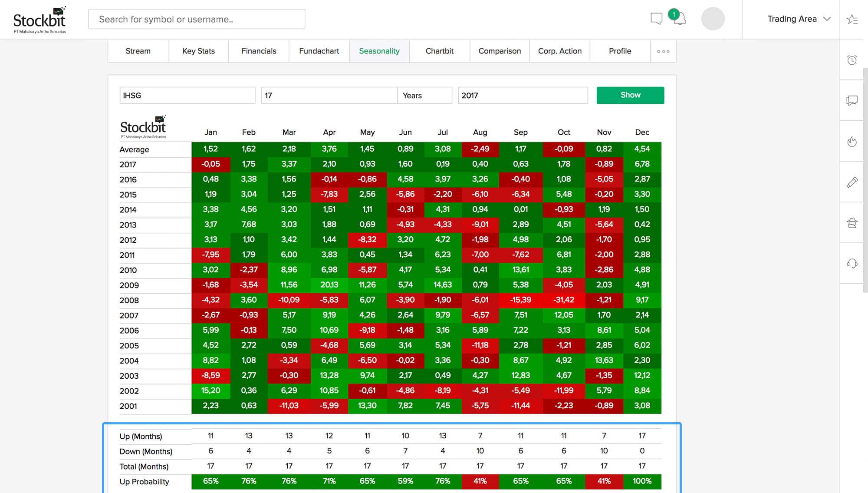The height and width of the screenshot is (493, 868).
Task: Click the 4,54 average December cell
Action: pos(642,149)
